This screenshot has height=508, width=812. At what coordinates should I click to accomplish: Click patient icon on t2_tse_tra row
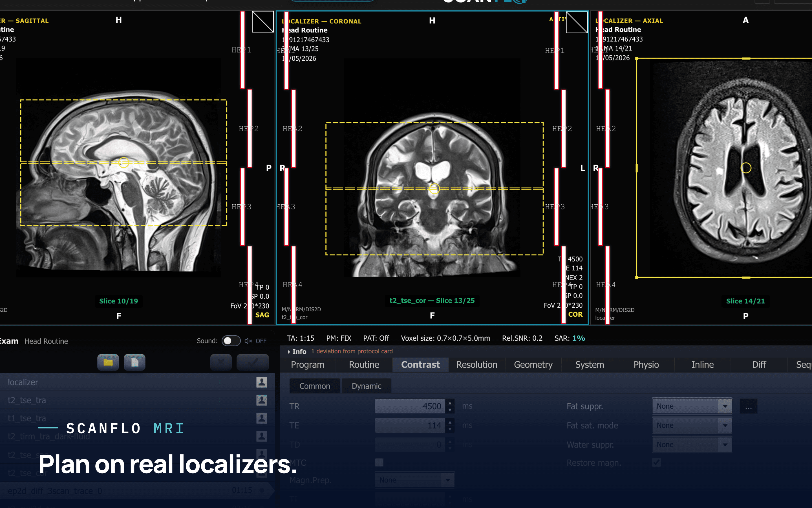262,400
